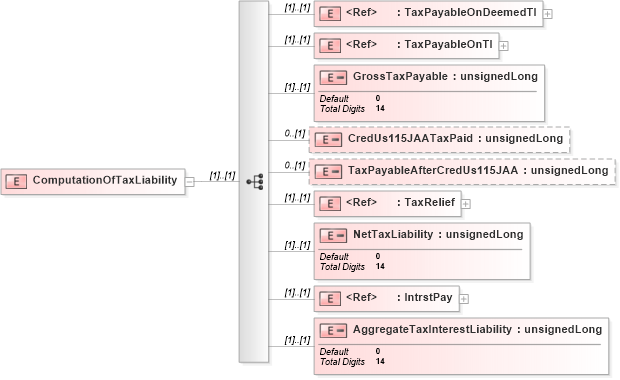Select AggregateTaxInterestLiability : unsignedLong text
The height and width of the screenshot is (380, 620).
coord(477,329)
